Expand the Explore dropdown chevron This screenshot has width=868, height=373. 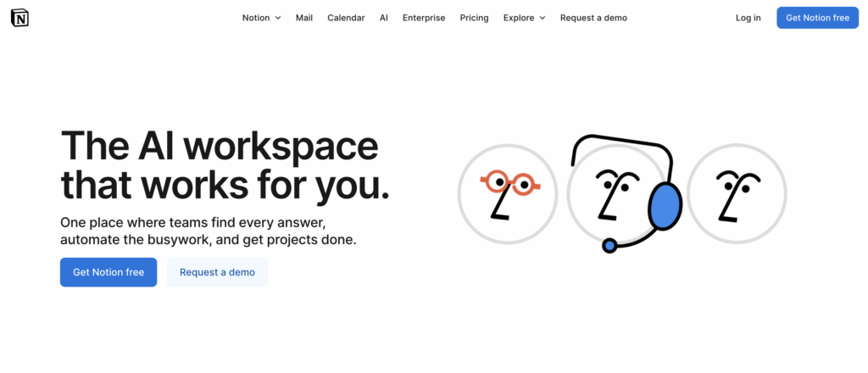click(542, 18)
